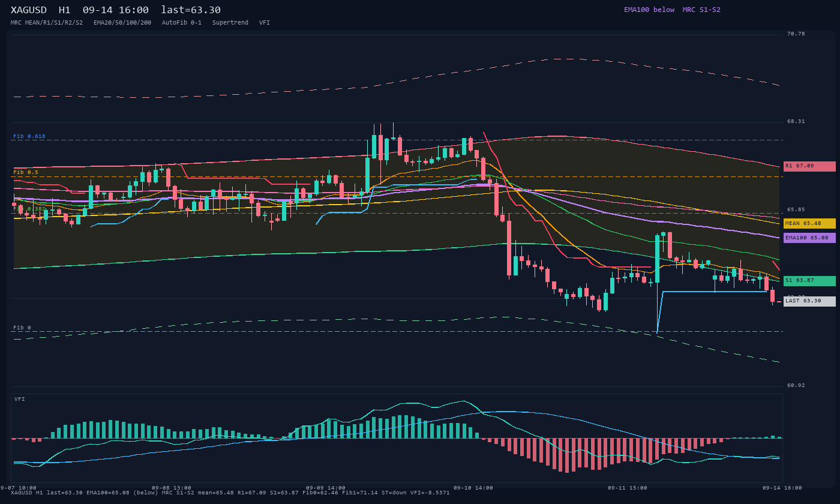Screen dimensions: 840x504
Task: Click the 09-08 13:00 time axis label
Action: click(172, 488)
